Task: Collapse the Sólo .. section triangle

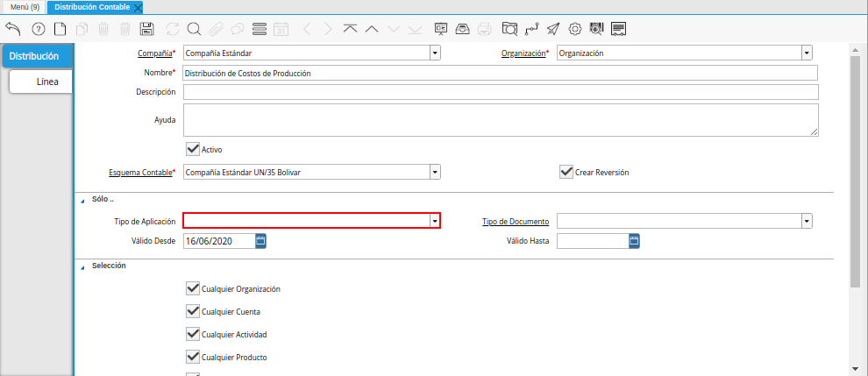Action: [83, 201]
